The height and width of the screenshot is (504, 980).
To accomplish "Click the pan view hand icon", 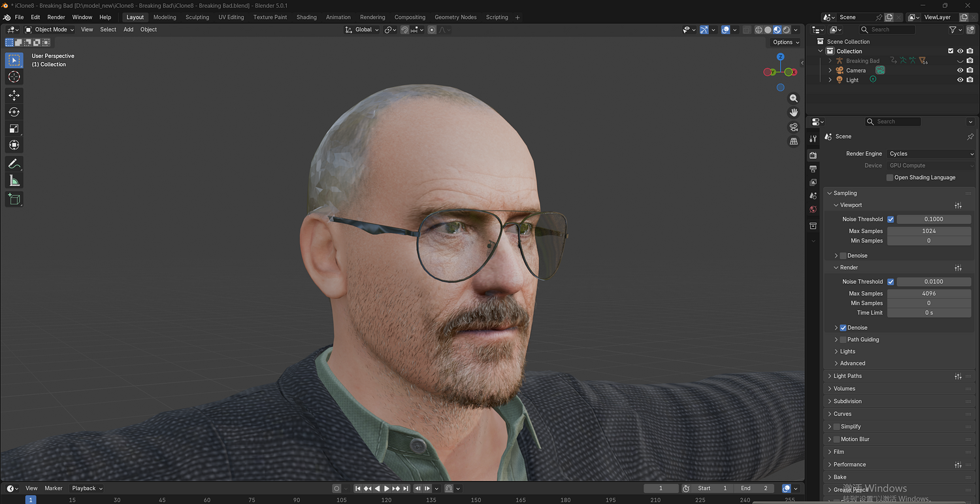I will point(794,112).
